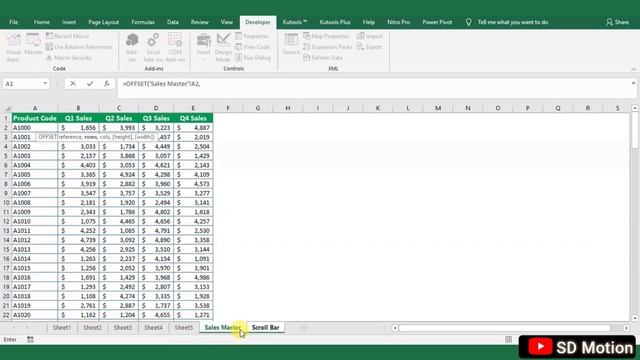640x360 pixels.
Task: Click the Q4 Sales header cell
Action: (193, 118)
